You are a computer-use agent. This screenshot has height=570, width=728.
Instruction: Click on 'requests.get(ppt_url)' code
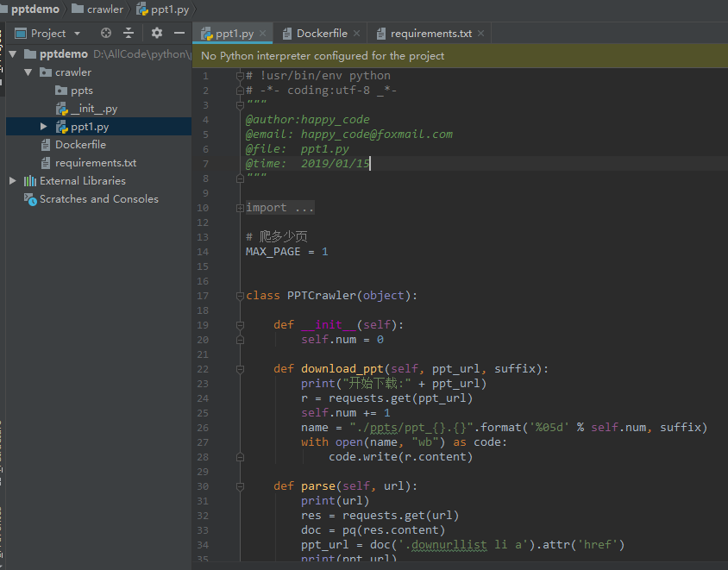pos(400,398)
